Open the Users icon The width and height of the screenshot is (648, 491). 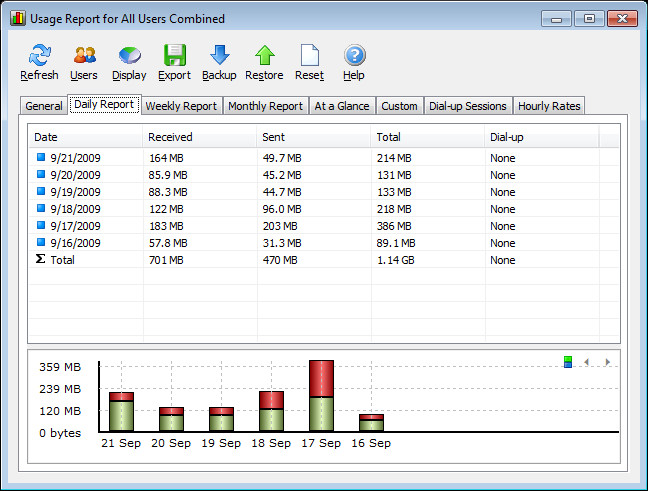click(85, 55)
